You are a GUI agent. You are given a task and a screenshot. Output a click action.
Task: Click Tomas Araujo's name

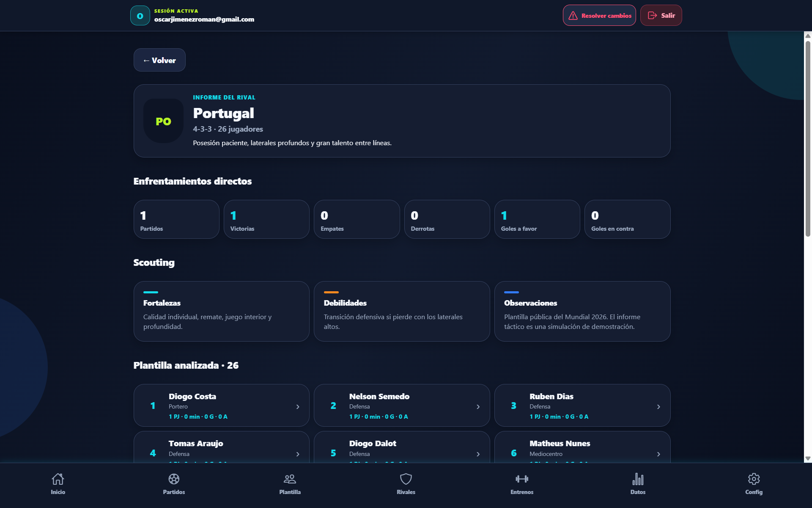pyautogui.click(x=196, y=444)
